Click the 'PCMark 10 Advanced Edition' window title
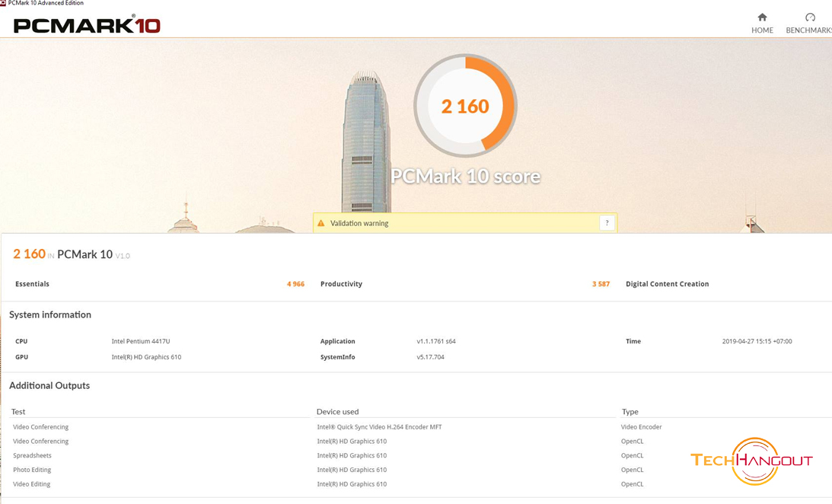The width and height of the screenshot is (832, 504). click(x=46, y=3)
